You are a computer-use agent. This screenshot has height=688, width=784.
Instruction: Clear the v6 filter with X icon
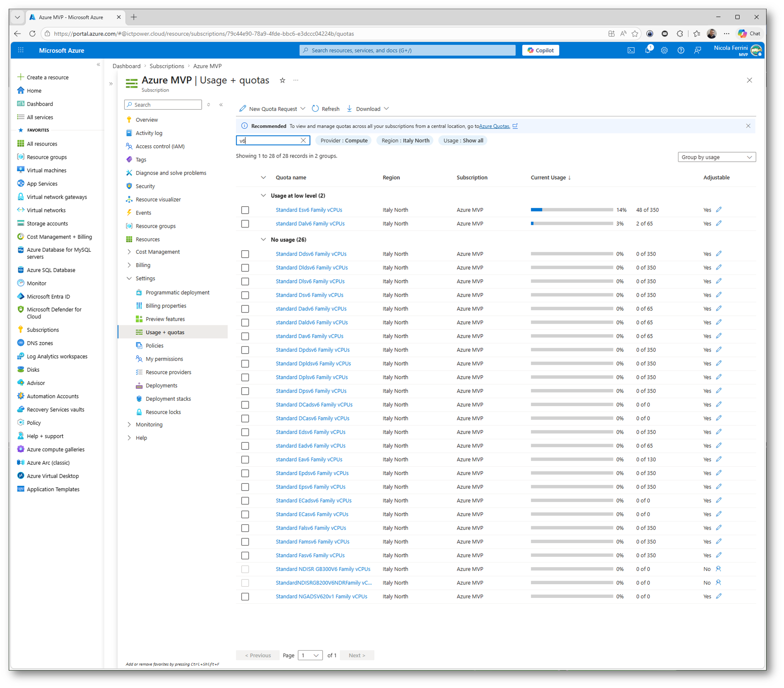point(303,141)
